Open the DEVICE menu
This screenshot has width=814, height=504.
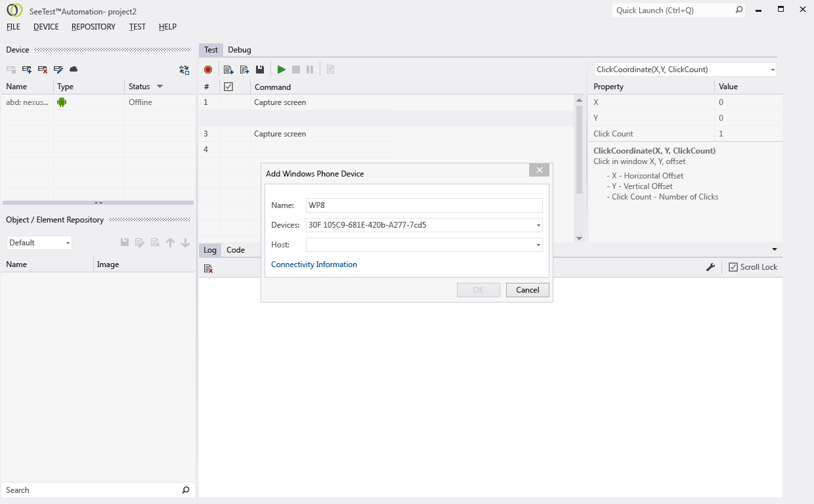46,27
